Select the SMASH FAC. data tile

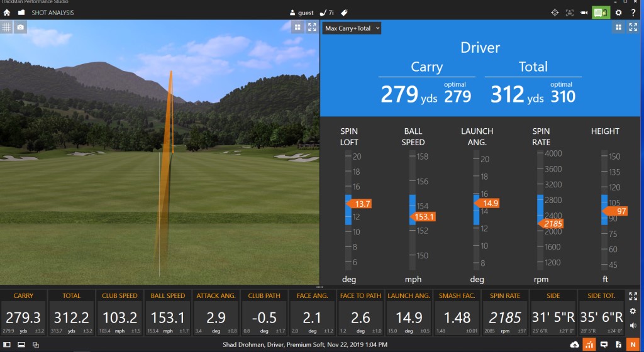coord(457,313)
